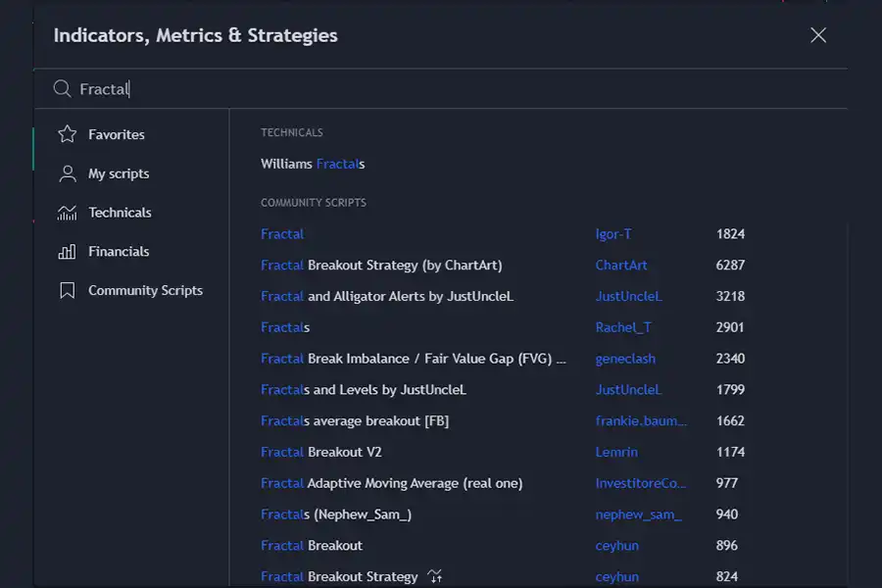Add the Fractal Breakout Strategy by ceyhun
882x588 pixels.
(339, 577)
